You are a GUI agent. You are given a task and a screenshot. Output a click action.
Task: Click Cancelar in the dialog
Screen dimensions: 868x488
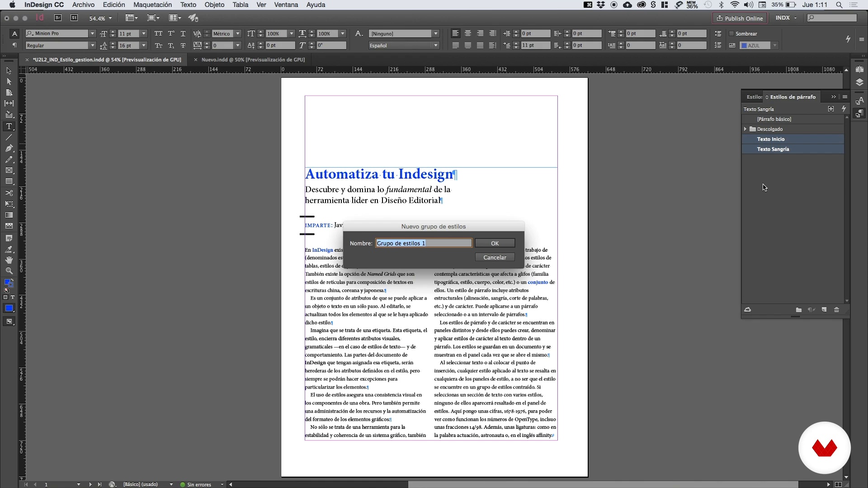pos(495,257)
